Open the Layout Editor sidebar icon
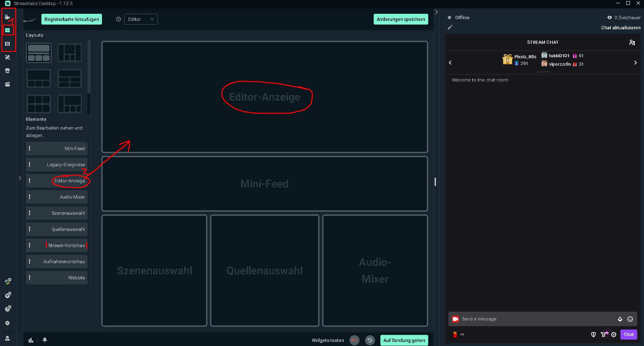 coord(7,30)
